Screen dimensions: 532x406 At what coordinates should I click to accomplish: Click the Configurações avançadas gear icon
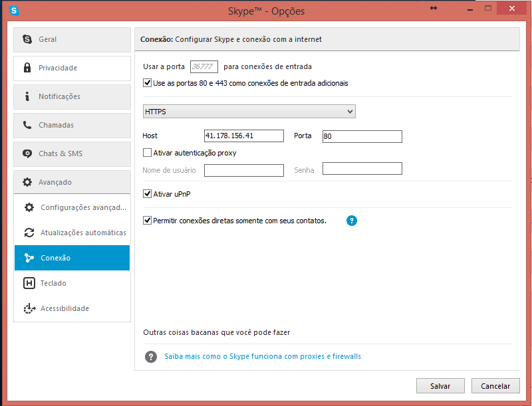click(29, 207)
